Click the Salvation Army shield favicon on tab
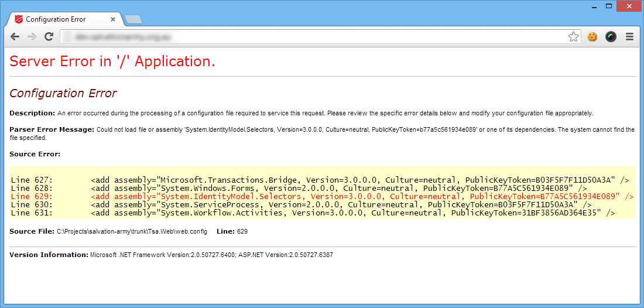This screenshot has width=644, height=308. [19, 19]
